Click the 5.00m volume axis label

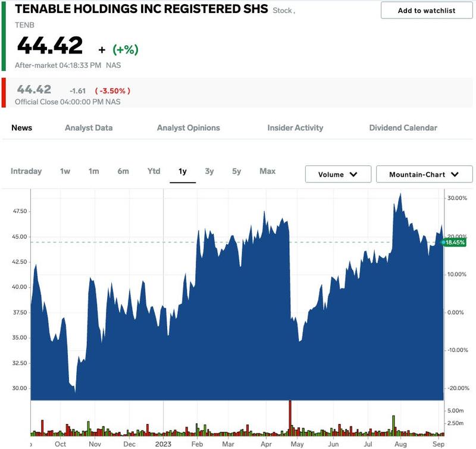point(456,411)
